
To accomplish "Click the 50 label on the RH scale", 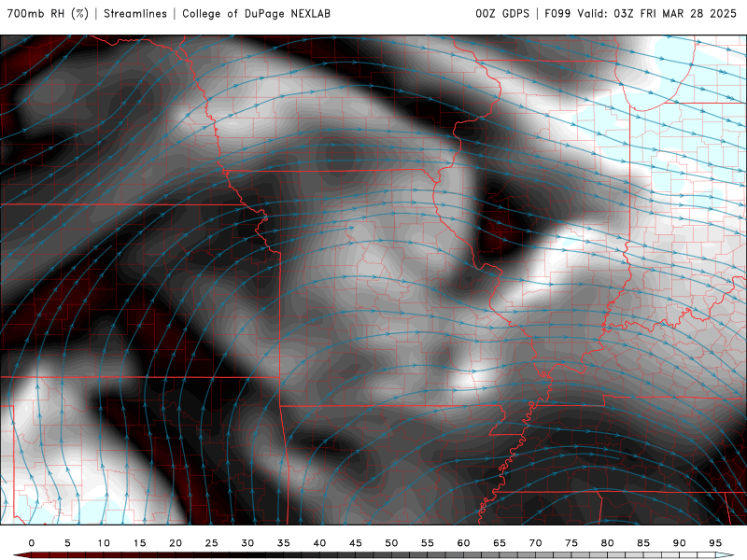I will tap(391, 543).
